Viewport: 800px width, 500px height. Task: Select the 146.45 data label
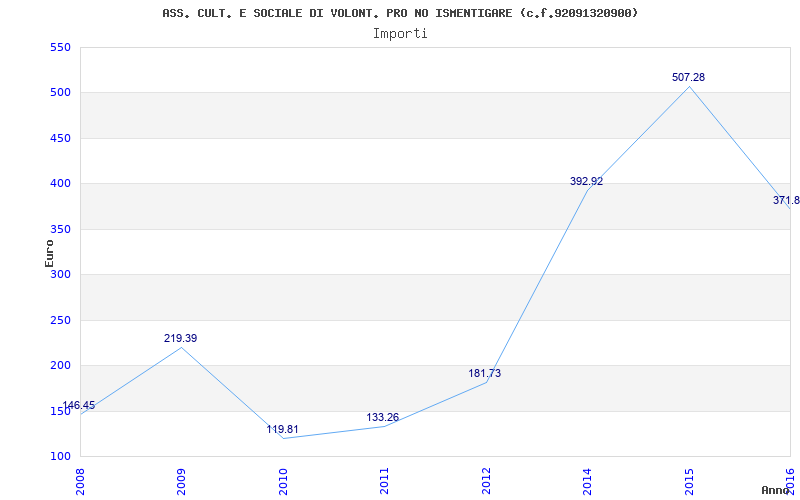point(79,406)
